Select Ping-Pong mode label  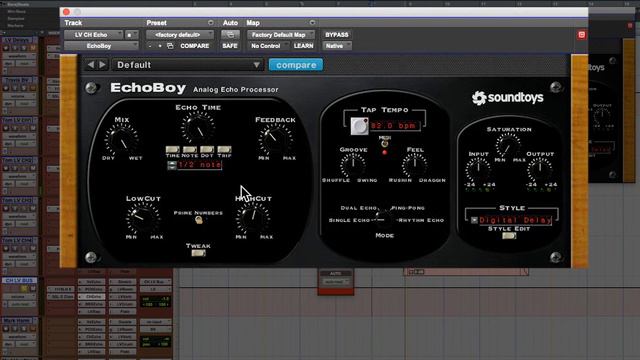(x=408, y=208)
